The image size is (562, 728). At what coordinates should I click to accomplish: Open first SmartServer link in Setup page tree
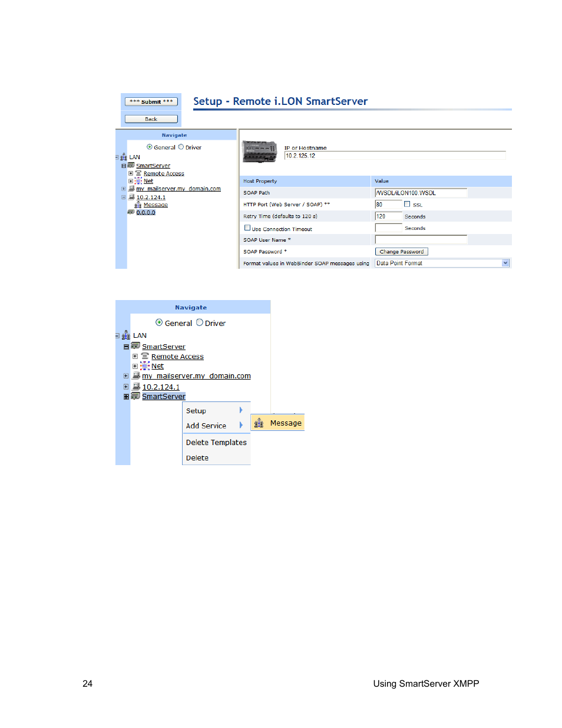tap(153, 166)
